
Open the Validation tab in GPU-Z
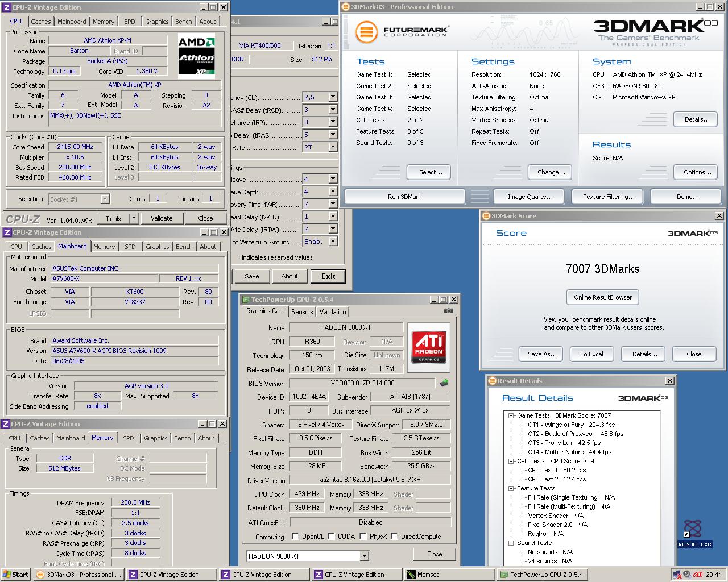[333, 312]
